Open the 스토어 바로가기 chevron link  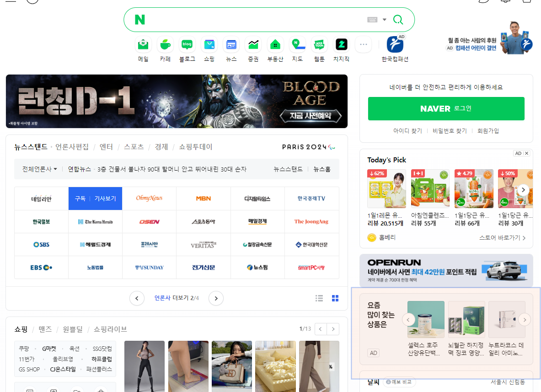(x=502, y=238)
